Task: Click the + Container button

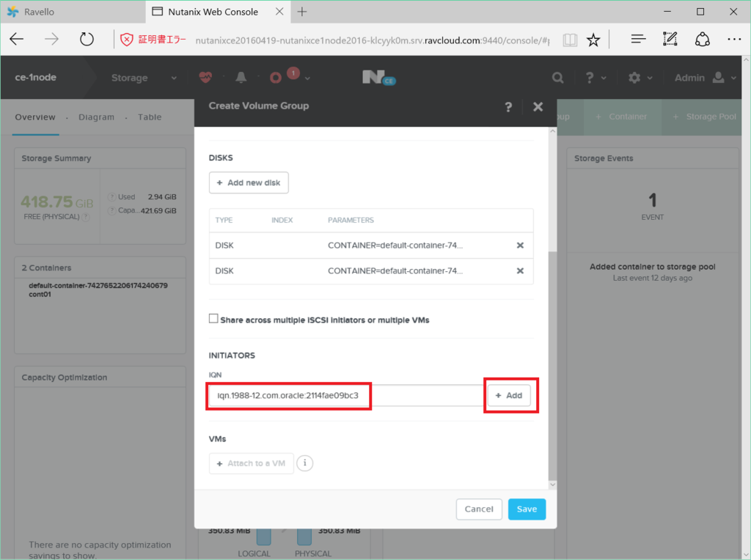Action: (621, 117)
